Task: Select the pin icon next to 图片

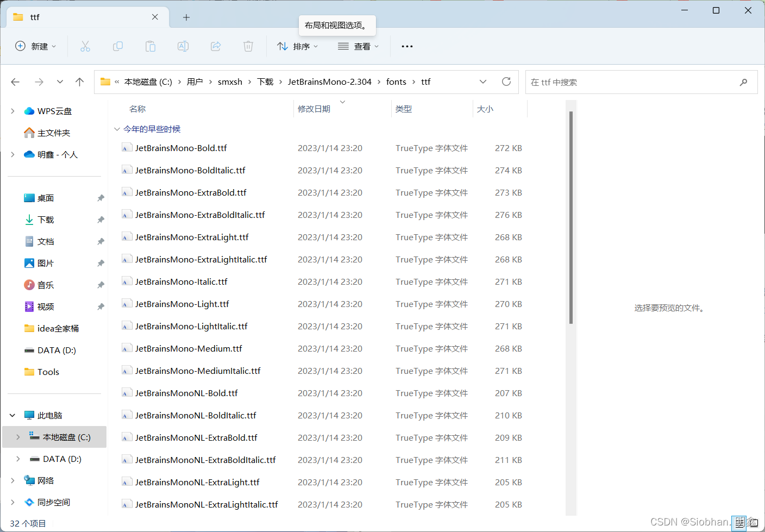Action: coord(101,264)
